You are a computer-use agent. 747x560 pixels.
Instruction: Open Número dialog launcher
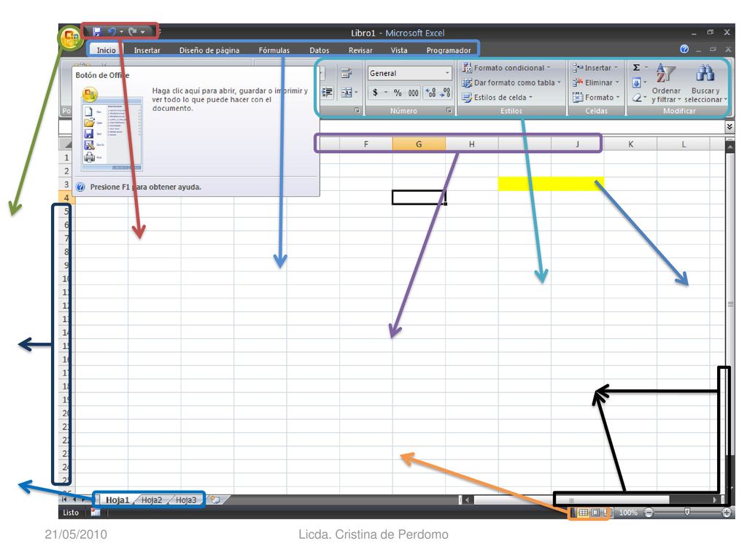coord(449,111)
